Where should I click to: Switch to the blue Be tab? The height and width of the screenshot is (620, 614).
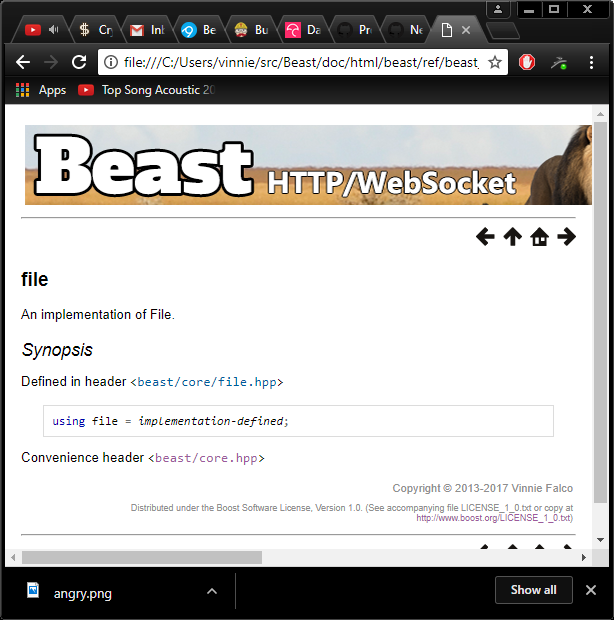[198, 30]
